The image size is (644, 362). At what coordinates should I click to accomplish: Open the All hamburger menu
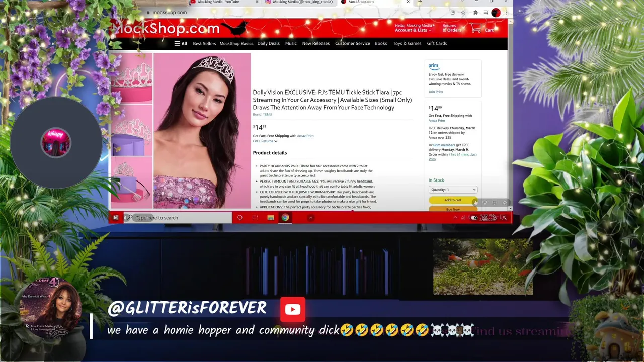click(x=181, y=43)
